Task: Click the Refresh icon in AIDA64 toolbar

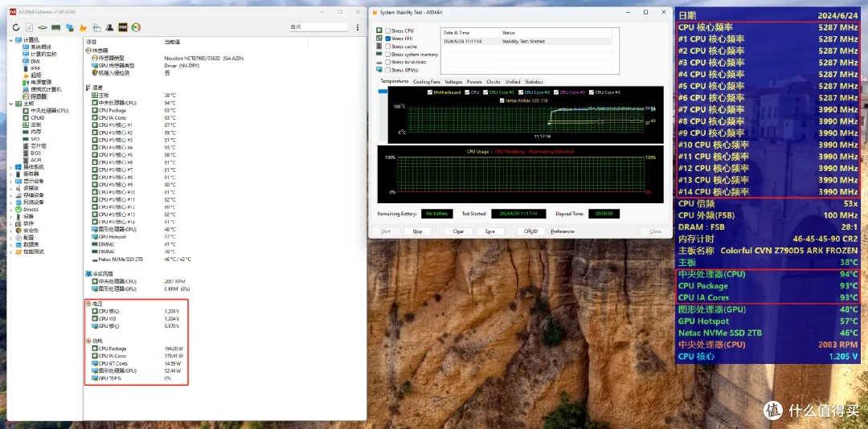Action: (15, 27)
